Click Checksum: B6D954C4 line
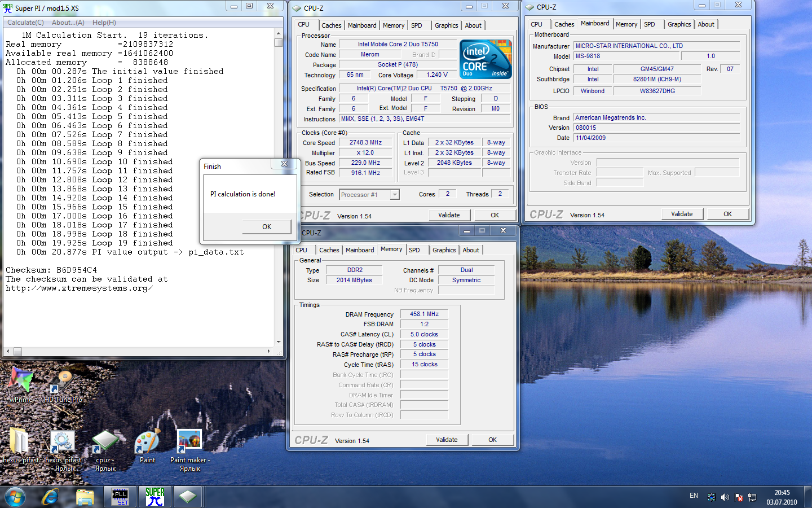The image size is (812, 508). 51,270
